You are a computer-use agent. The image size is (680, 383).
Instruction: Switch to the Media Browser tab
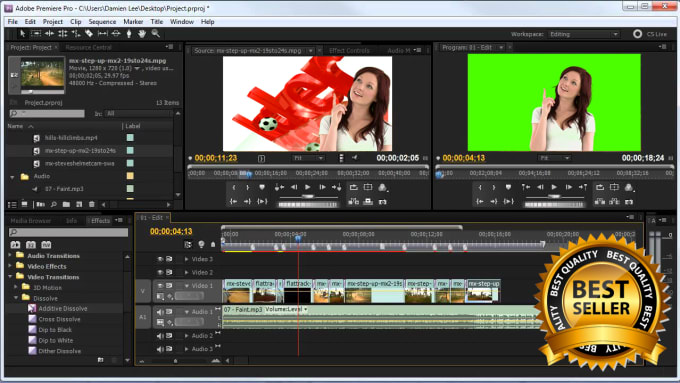(30, 221)
